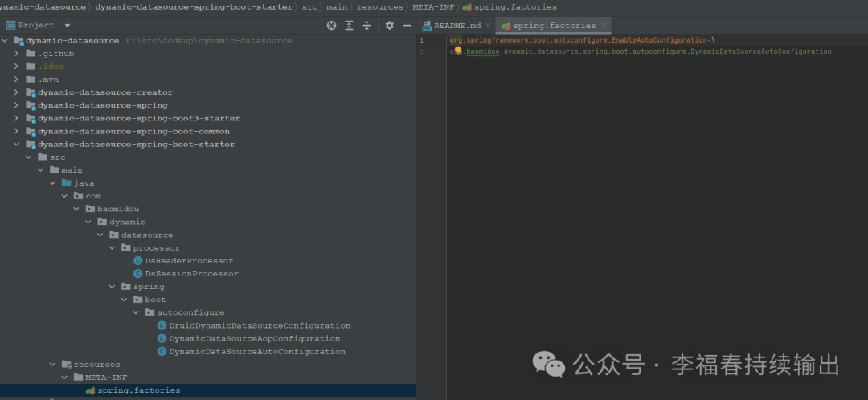The width and height of the screenshot is (868, 400).
Task: Select the spring.factories editor tab
Action: click(x=554, y=26)
